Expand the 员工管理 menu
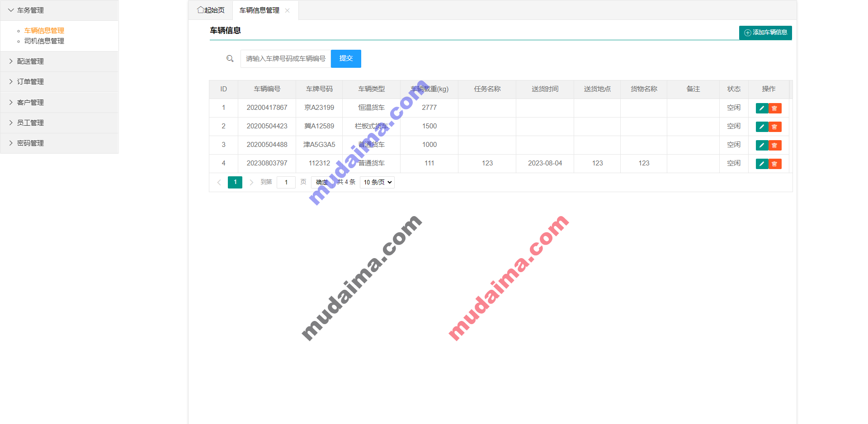Image resolution: width=868 pixels, height=424 pixels. point(59,123)
